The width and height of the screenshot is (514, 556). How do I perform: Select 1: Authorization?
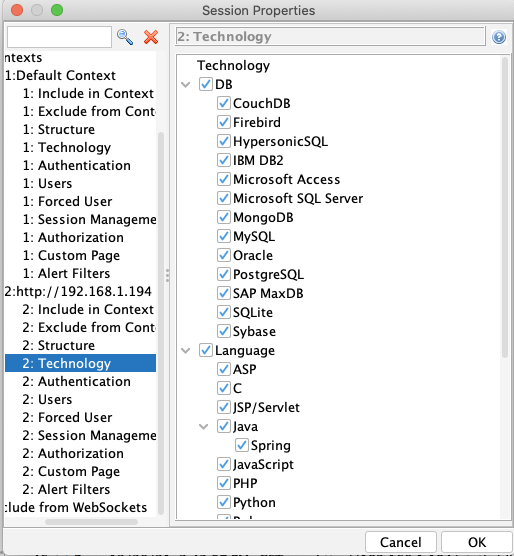coord(73,238)
